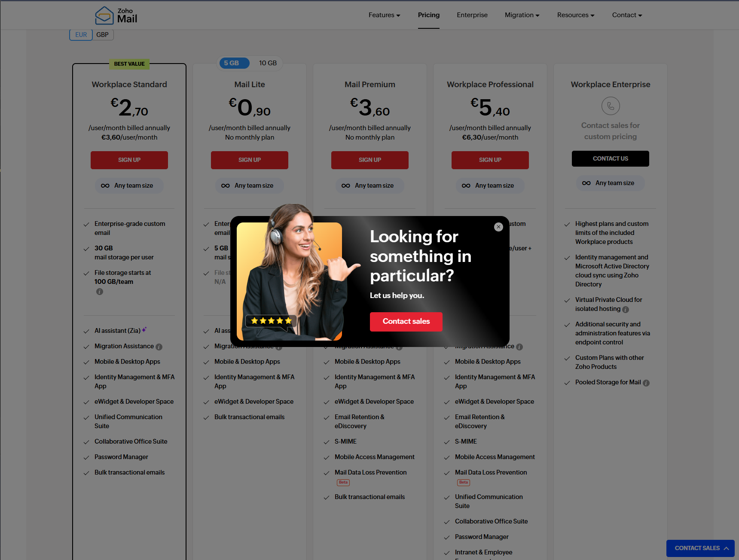Viewport: 739px width, 560px height.
Task: Sign up for Mail Premium plan
Action: pyautogui.click(x=370, y=160)
